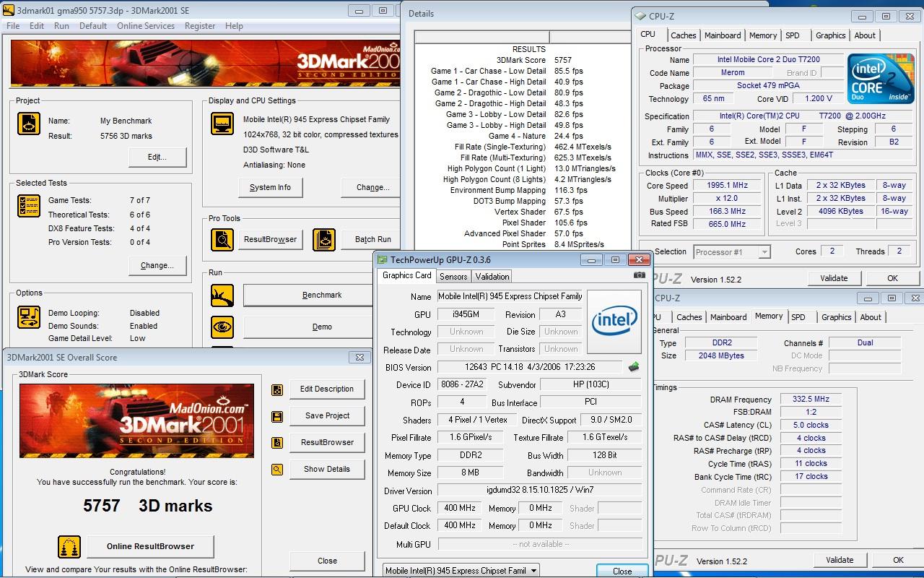
Task: Open Graphics tab in lower CPU-Z window
Action: [x=836, y=317]
